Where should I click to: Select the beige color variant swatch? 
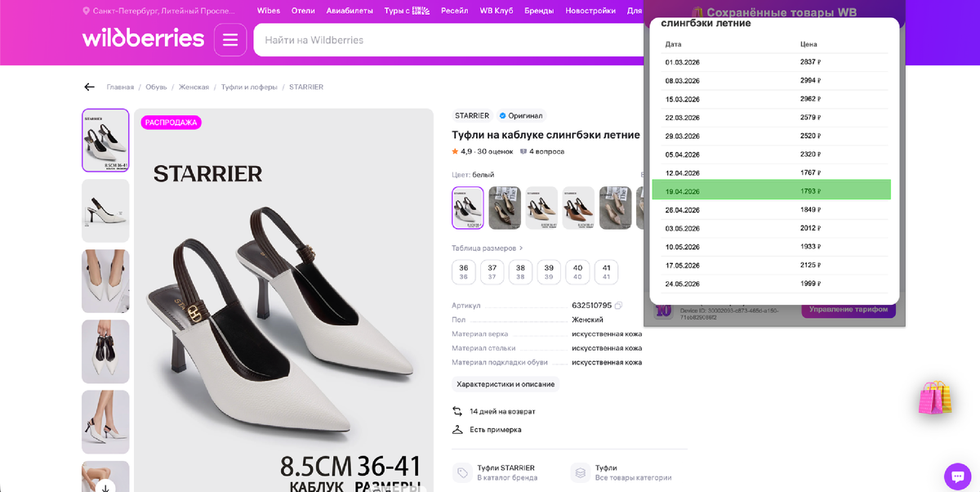tap(541, 208)
